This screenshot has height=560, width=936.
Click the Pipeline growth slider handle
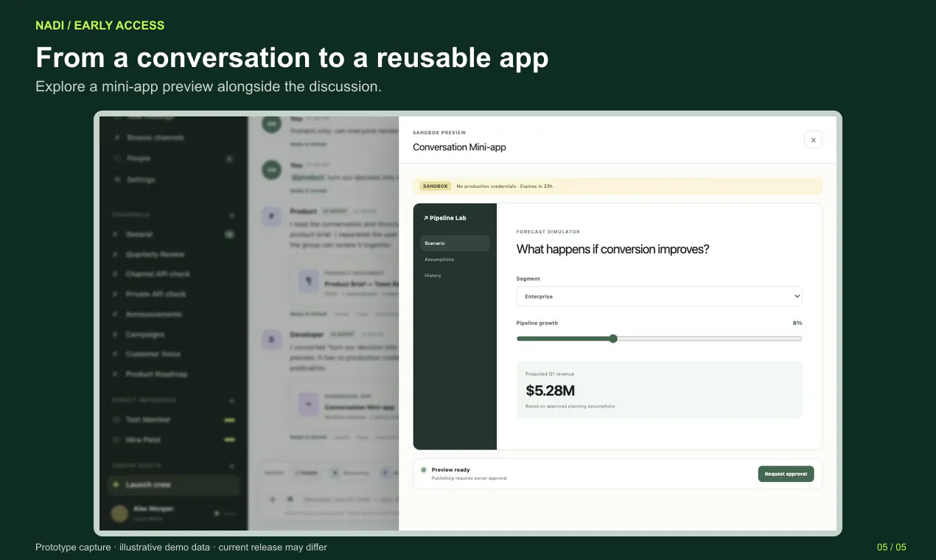pos(612,339)
